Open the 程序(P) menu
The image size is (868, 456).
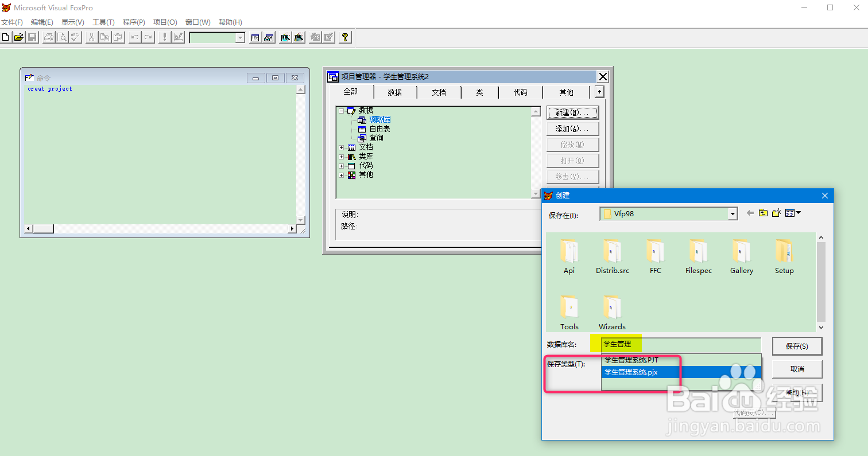(134, 22)
